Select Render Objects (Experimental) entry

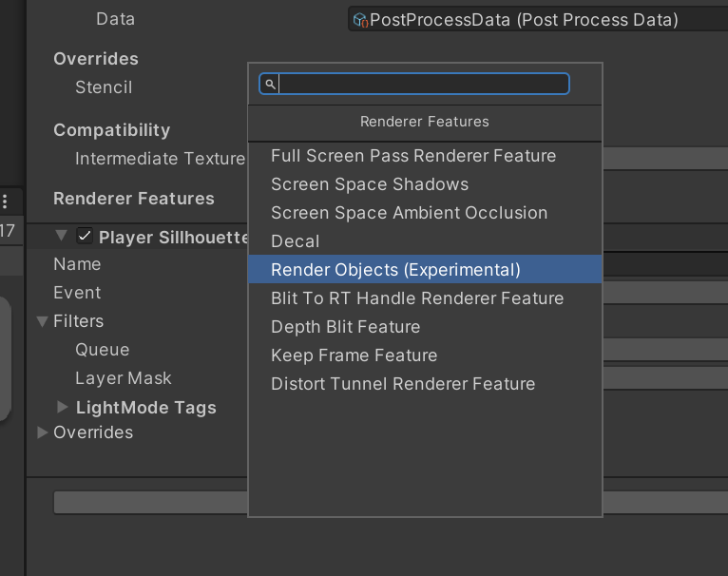395,270
